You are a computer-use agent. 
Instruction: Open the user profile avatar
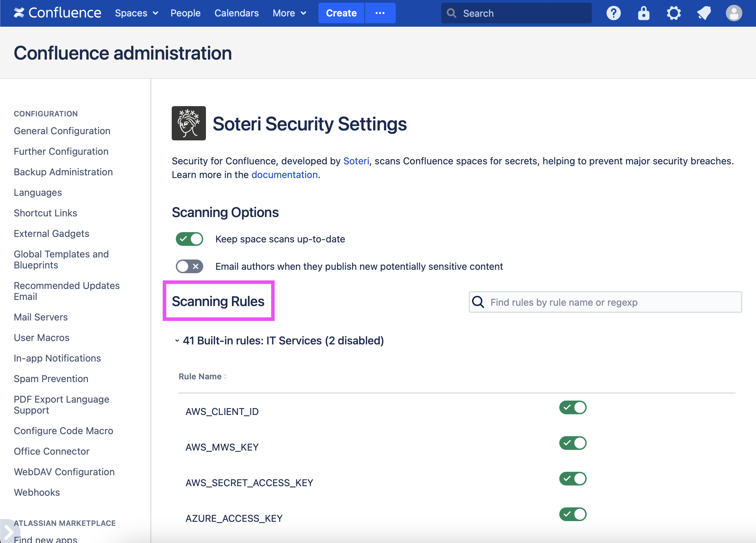[734, 13]
